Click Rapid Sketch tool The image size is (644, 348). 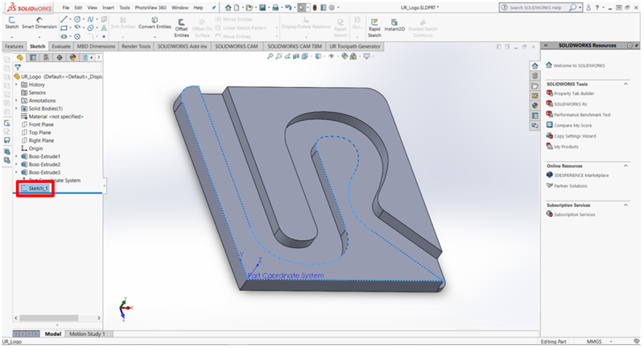coord(374,28)
